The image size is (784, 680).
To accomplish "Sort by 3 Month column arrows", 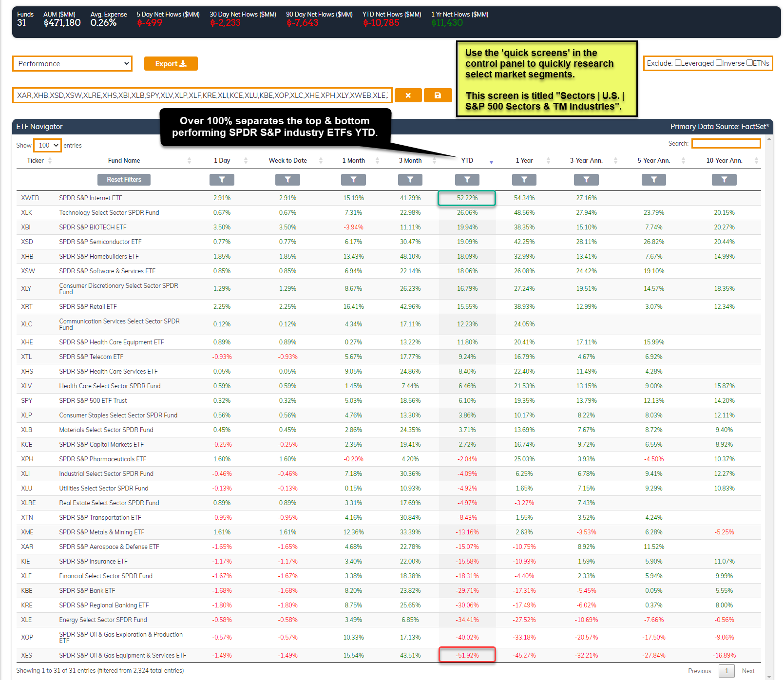I will [x=434, y=161].
